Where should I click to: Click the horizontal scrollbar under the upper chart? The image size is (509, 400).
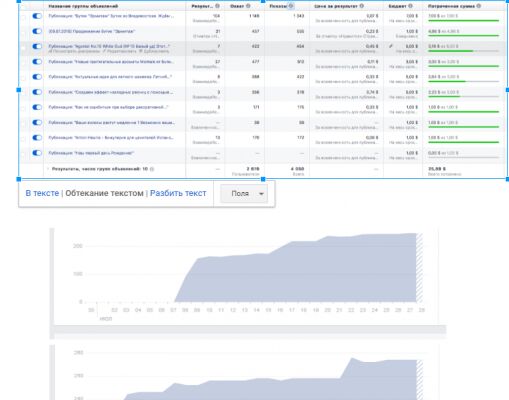[x=250, y=329]
